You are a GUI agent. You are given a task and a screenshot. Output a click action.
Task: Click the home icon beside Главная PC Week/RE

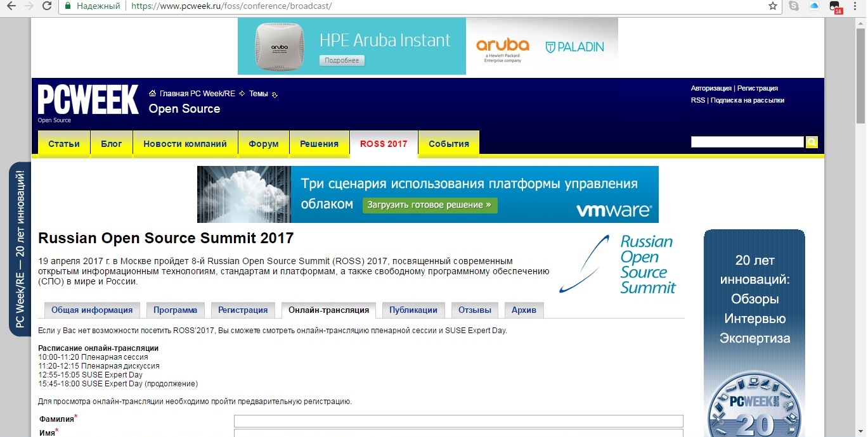(x=152, y=94)
